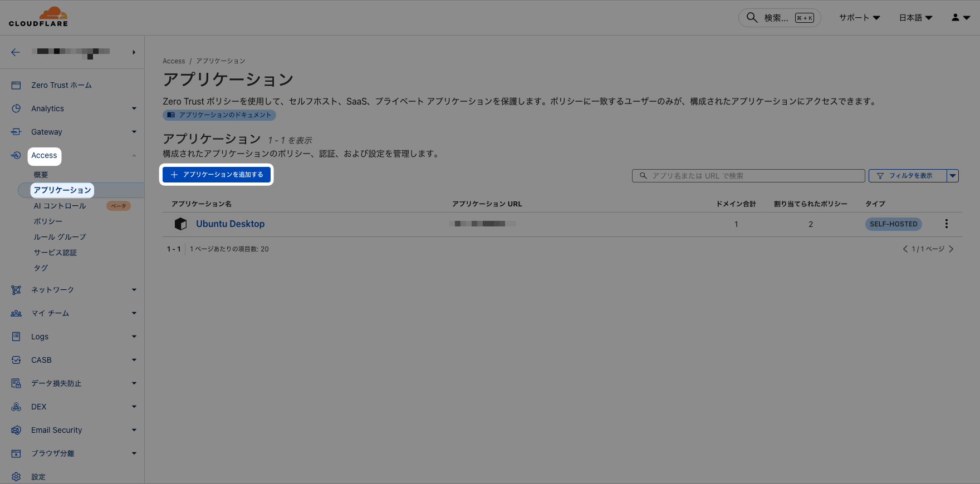980x484 pixels.
Task: Go back using the left arrow icon
Action: [16, 52]
